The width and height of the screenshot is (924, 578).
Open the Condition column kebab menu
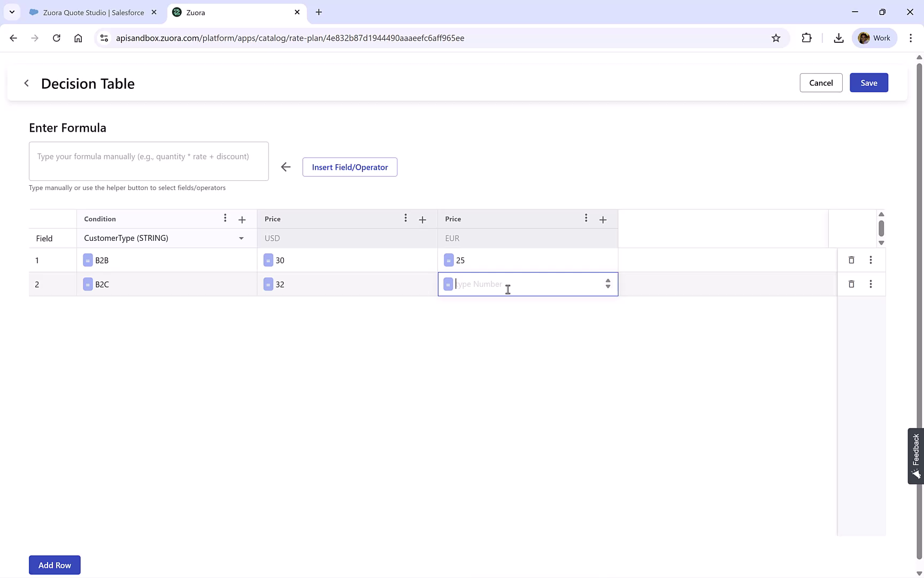pos(225,218)
